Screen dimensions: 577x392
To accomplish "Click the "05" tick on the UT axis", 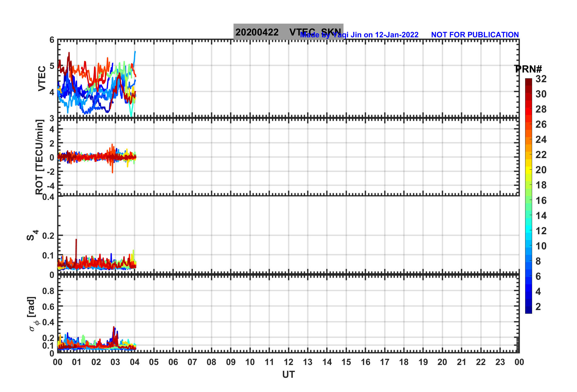I will tap(154, 362).
